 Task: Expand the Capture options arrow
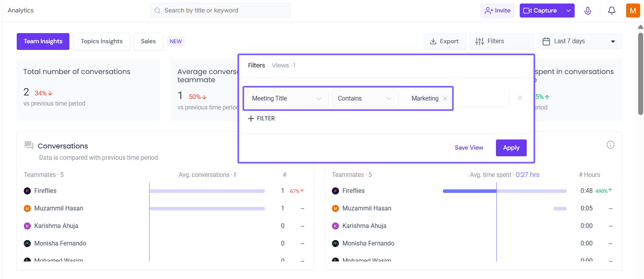coord(568,11)
